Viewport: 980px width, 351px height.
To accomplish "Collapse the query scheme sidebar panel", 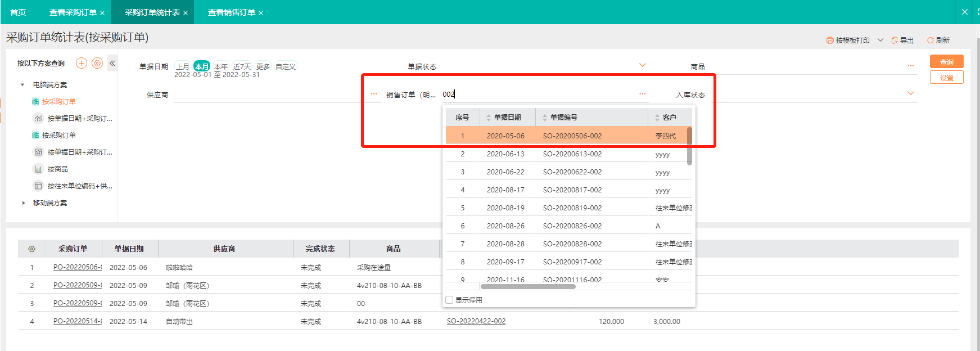I will (112, 63).
